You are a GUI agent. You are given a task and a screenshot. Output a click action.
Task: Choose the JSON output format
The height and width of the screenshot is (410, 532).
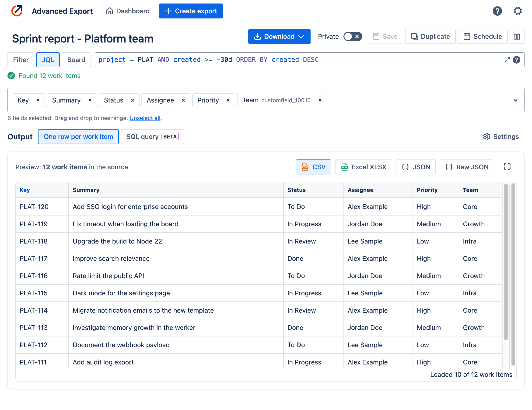point(416,167)
